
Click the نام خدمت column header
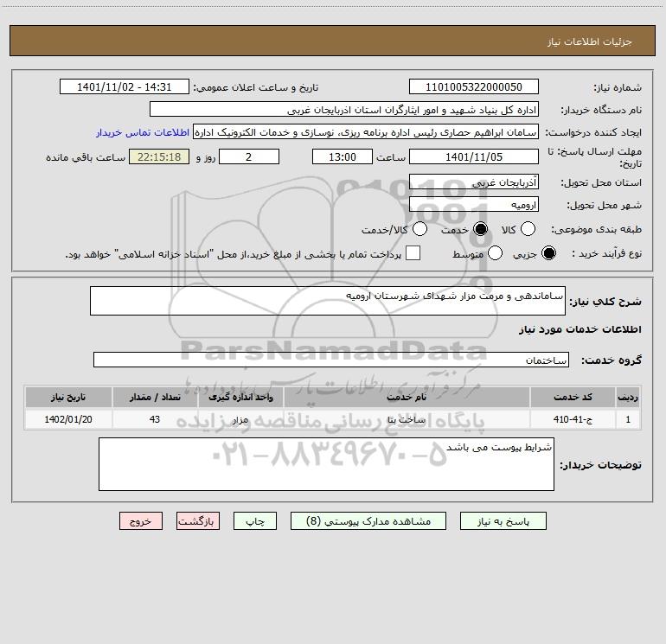point(407,397)
